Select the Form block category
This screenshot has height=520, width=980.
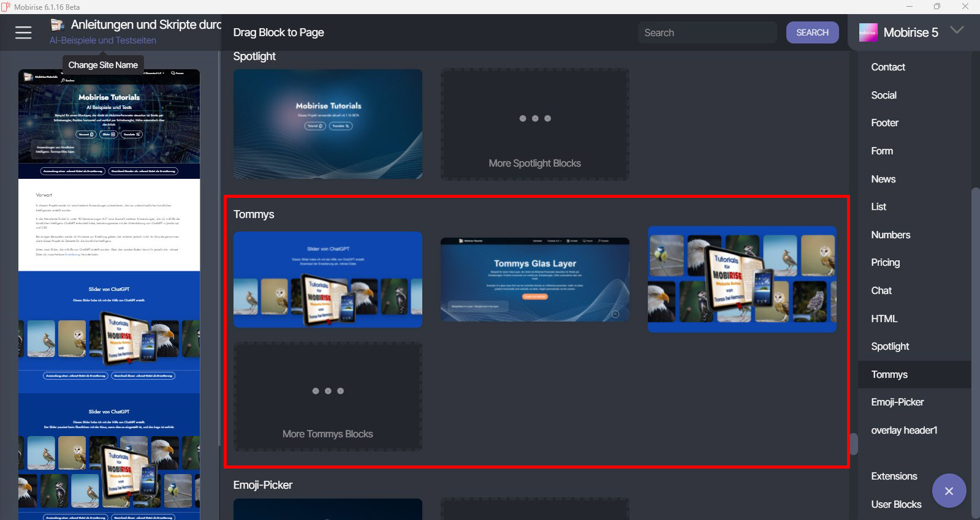click(x=882, y=151)
